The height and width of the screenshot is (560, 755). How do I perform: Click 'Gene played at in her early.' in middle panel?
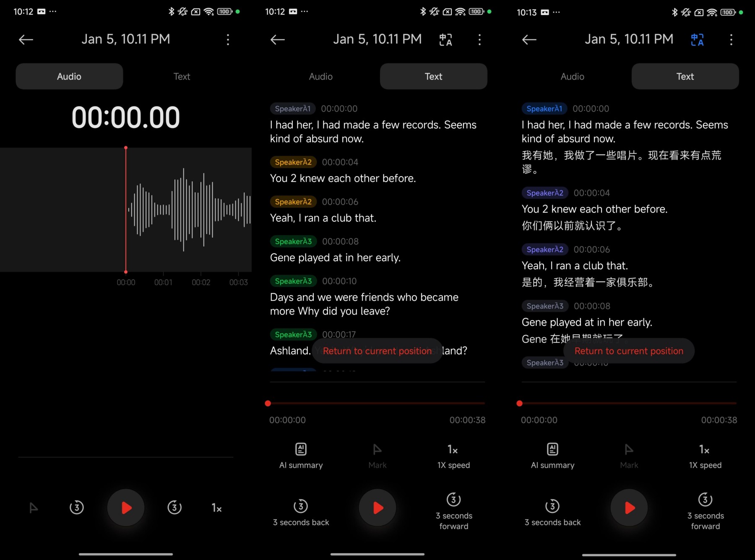[335, 258]
